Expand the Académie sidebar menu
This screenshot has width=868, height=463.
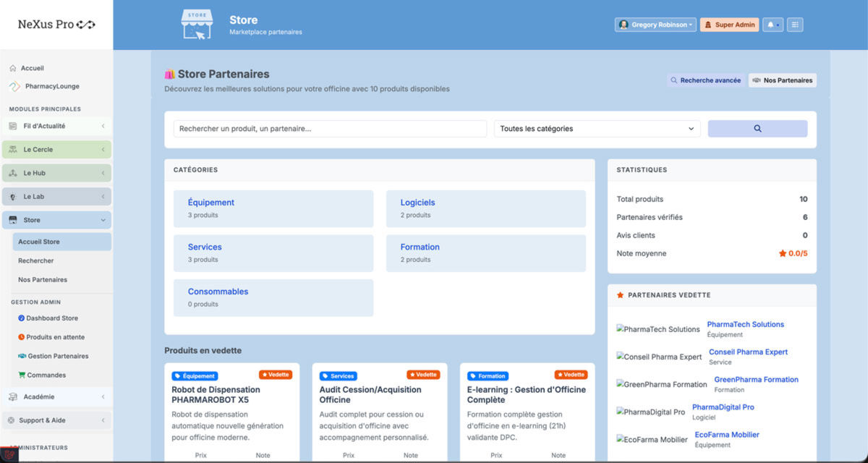click(x=56, y=396)
